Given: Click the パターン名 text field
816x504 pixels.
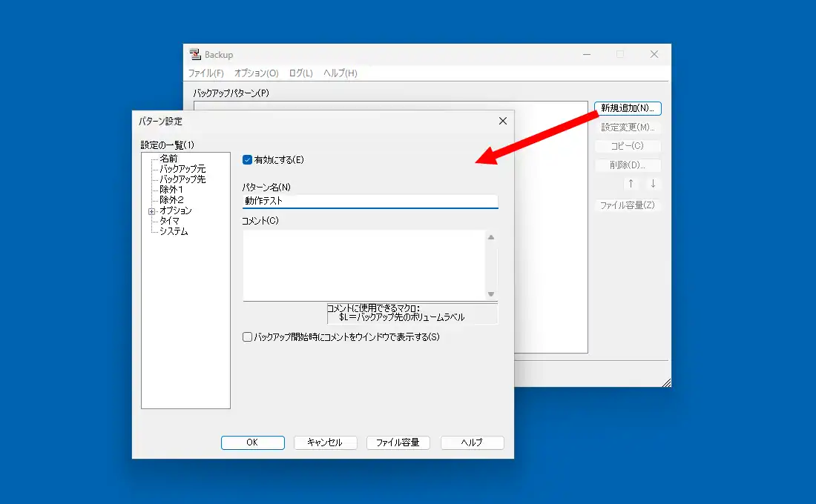Looking at the screenshot, I should point(369,200).
